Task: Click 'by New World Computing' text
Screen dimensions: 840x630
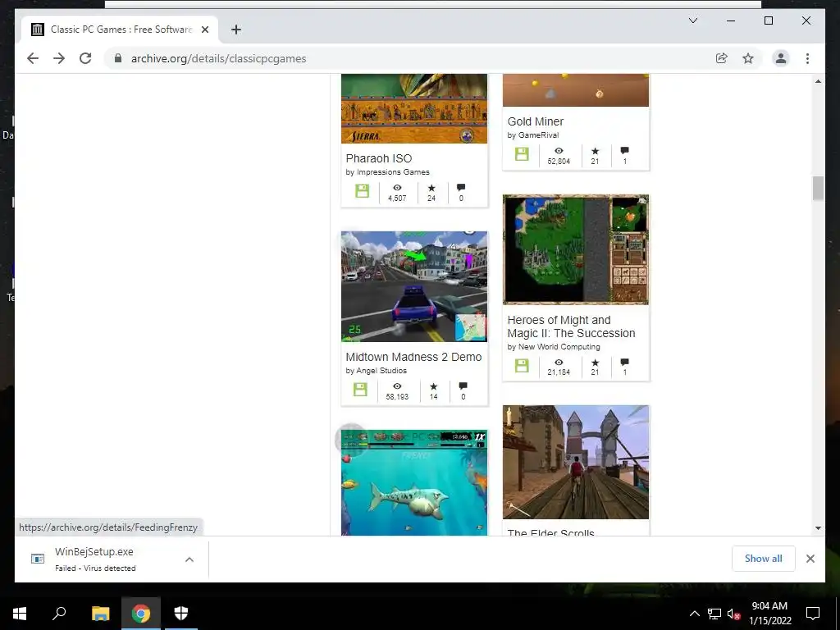Action: 554,347
